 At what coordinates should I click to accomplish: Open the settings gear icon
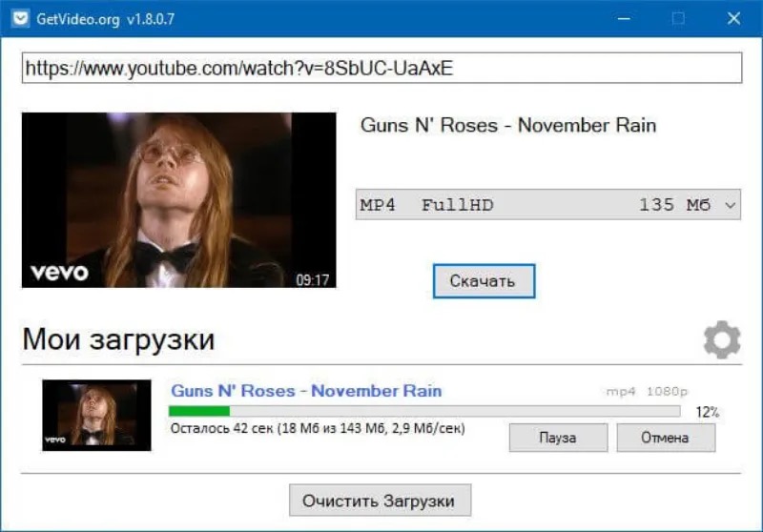click(x=722, y=339)
